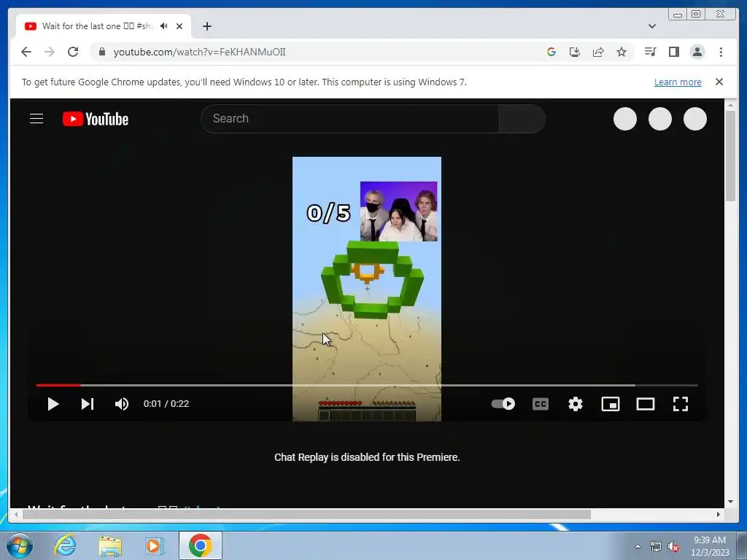
Task: Open Chrome three-dot menu
Action: [721, 52]
